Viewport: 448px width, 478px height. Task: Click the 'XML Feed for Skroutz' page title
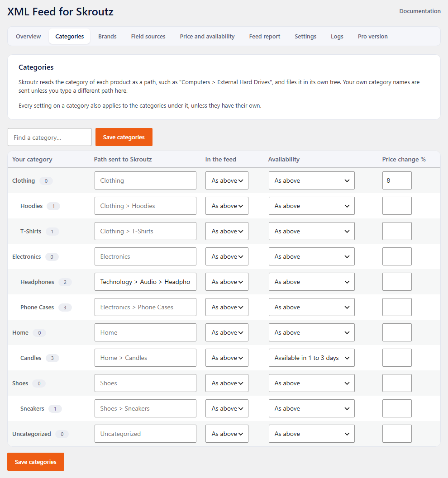click(x=60, y=12)
